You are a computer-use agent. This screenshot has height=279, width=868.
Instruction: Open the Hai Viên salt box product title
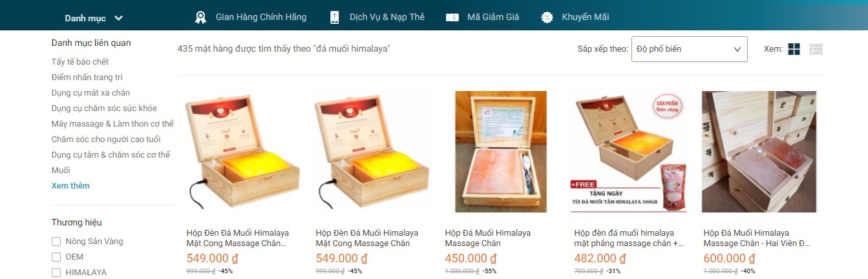(757, 238)
